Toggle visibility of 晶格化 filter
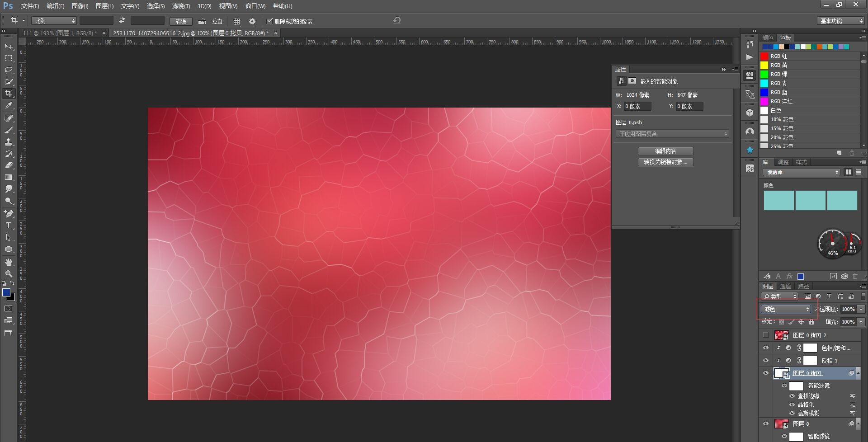 click(792, 404)
